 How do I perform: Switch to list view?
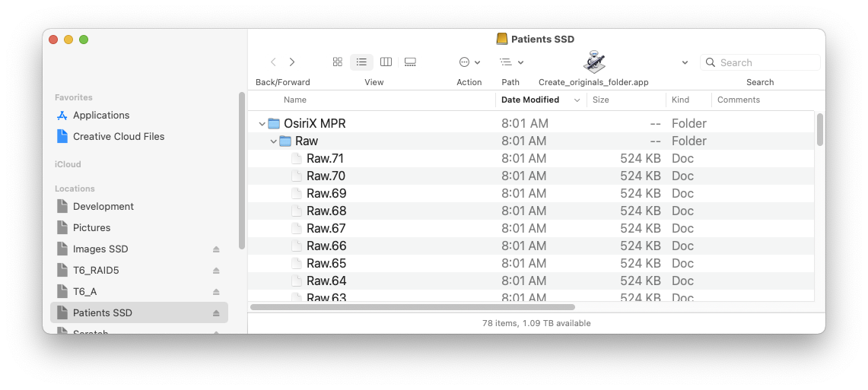pos(361,62)
